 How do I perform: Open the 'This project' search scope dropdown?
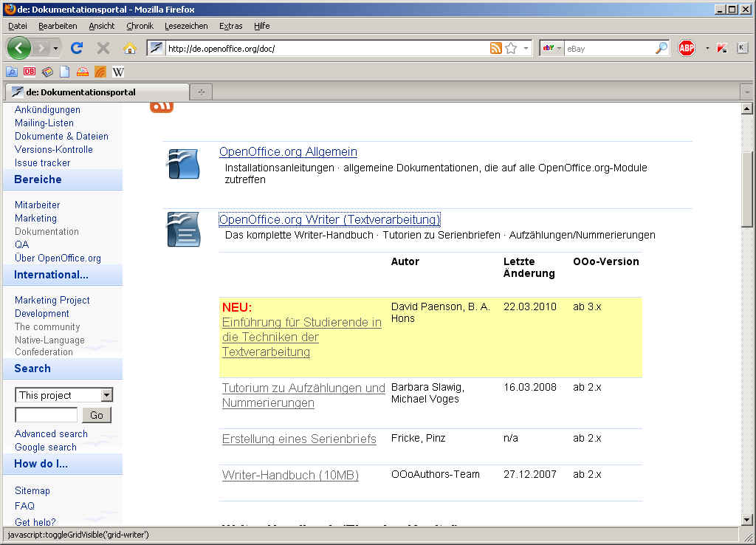pos(63,395)
